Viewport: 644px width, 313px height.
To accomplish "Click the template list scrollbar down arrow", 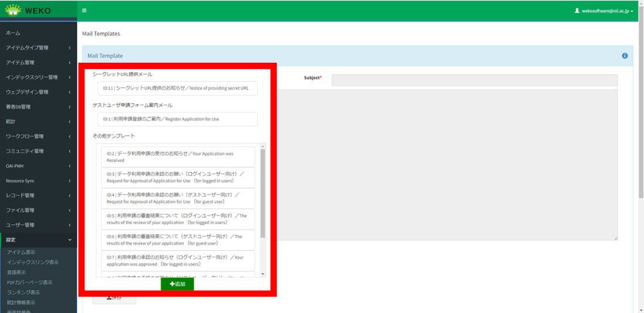I will coord(263,274).
